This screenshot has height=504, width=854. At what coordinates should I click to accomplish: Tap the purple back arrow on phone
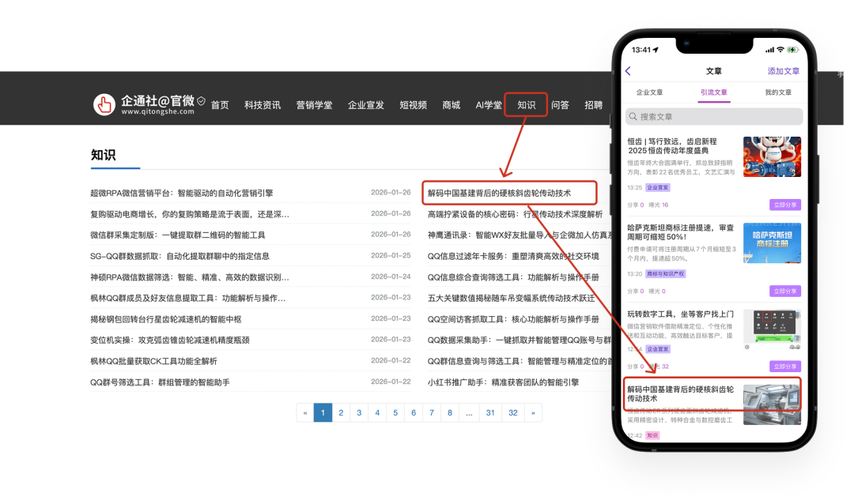point(629,71)
